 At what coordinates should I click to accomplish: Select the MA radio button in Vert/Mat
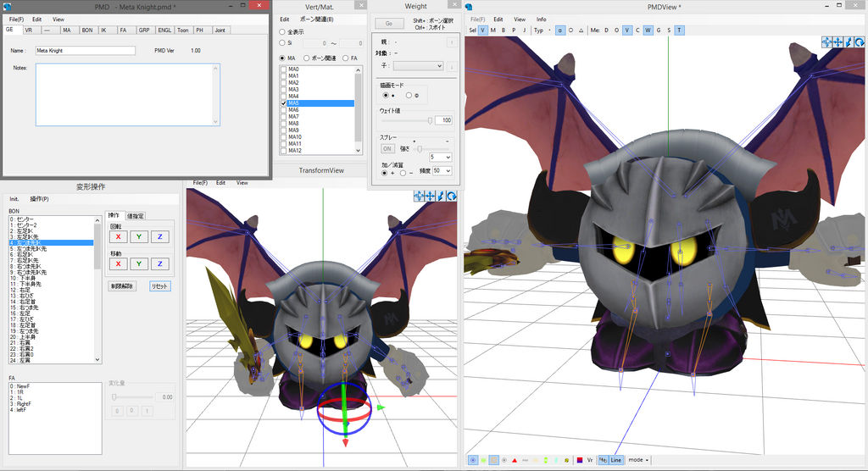282,58
